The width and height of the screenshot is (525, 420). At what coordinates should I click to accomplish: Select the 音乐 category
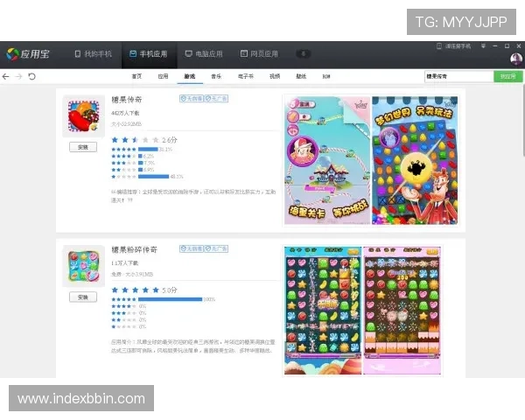(x=216, y=76)
